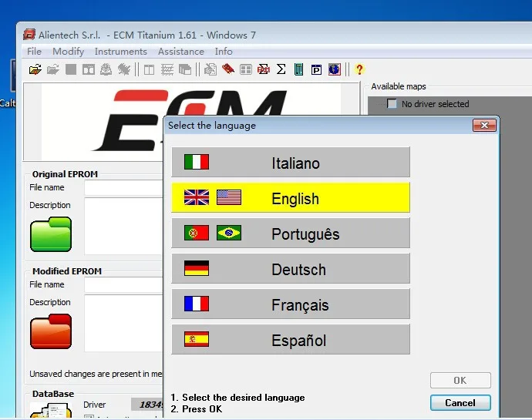532x420 pixels.
Task: Click the P parameters toolbar icon
Action: (x=316, y=69)
